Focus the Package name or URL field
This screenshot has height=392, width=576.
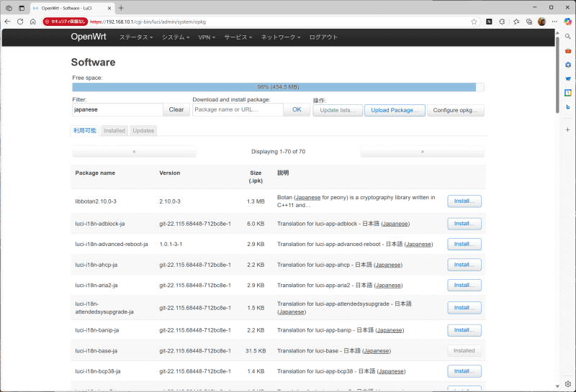pyautogui.click(x=238, y=109)
